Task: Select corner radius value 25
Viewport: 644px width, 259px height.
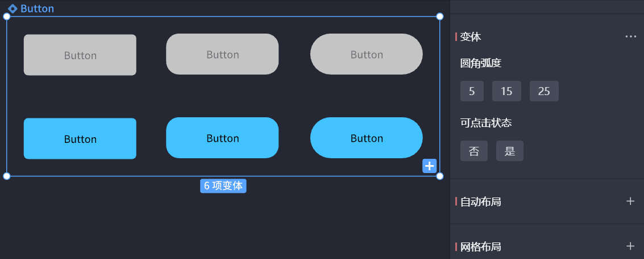Action: tap(544, 91)
